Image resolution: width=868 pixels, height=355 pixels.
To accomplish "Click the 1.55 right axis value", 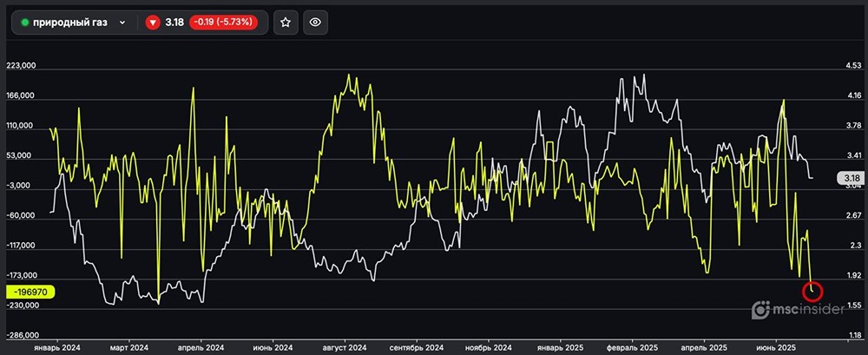I will click(x=853, y=306).
